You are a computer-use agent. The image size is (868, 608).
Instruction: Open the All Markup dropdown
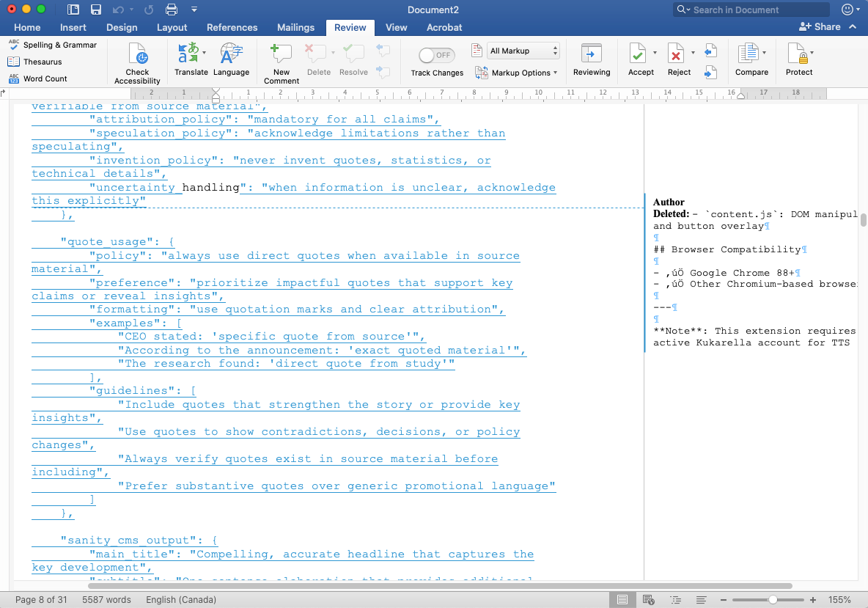point(523,51)
